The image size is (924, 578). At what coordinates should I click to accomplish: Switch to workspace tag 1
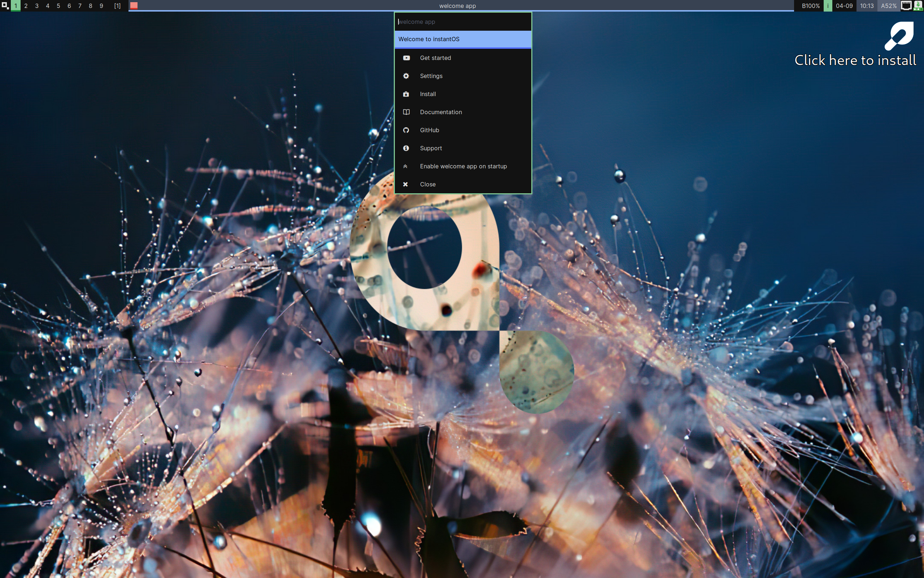[x=16, y=5]
